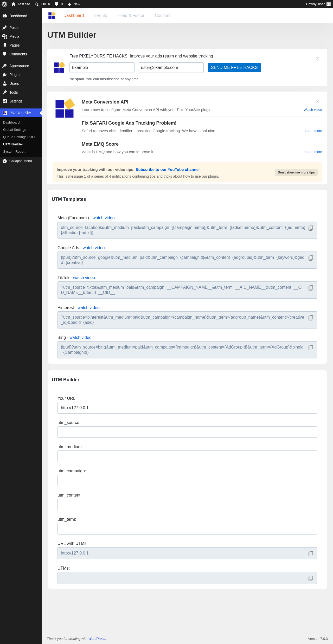The height and width of the screenshot is (644, 333).
Task: Open Bing watch video link
Action: (81, 338)
